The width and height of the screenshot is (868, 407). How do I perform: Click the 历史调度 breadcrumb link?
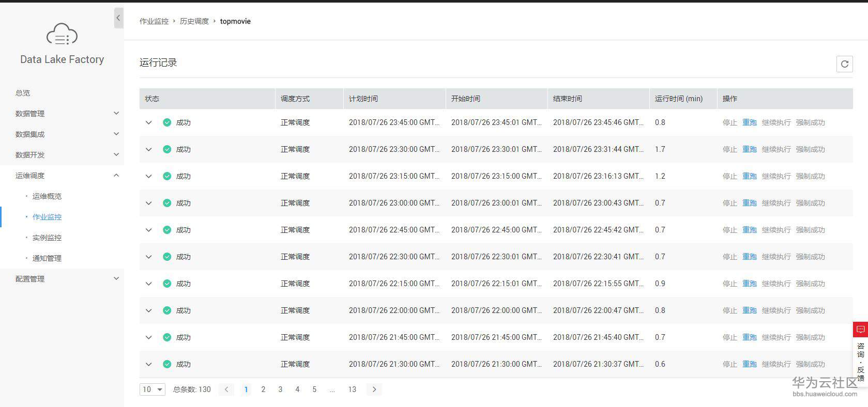click(194, 21)
